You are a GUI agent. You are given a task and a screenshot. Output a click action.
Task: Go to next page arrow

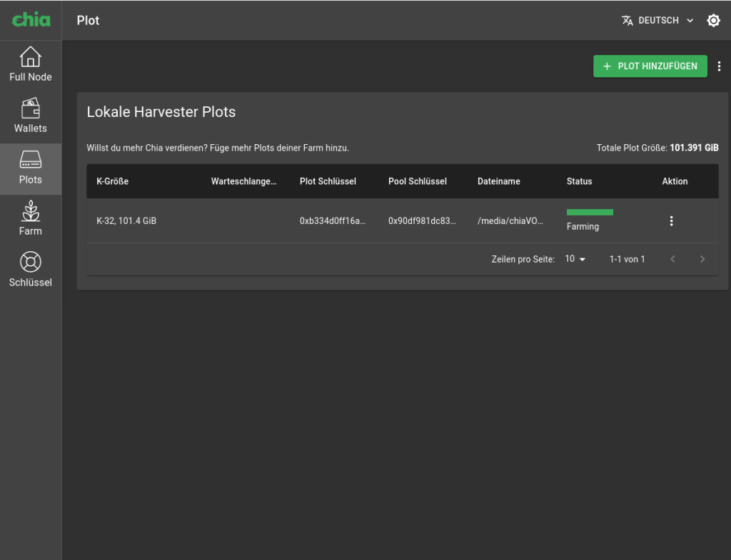[702, 259]
